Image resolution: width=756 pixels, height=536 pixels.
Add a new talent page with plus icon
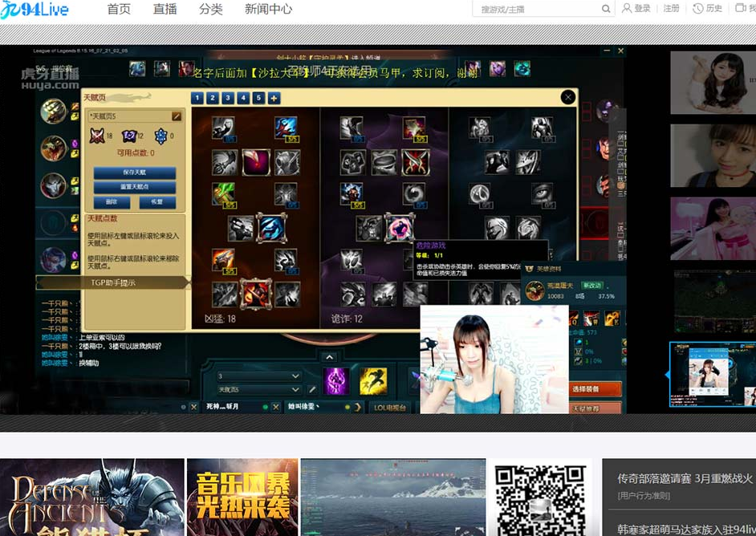pos(274,98)
